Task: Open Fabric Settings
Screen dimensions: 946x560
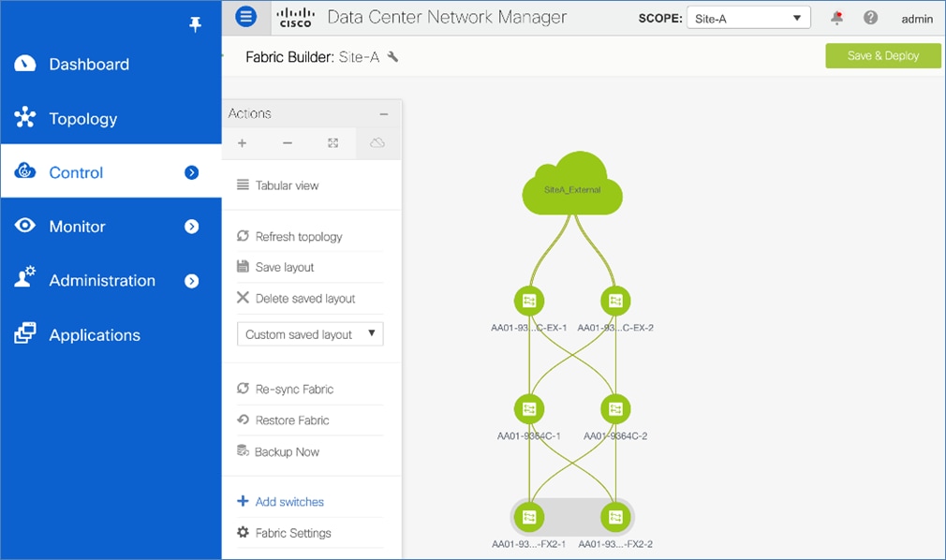Action: 284,533
